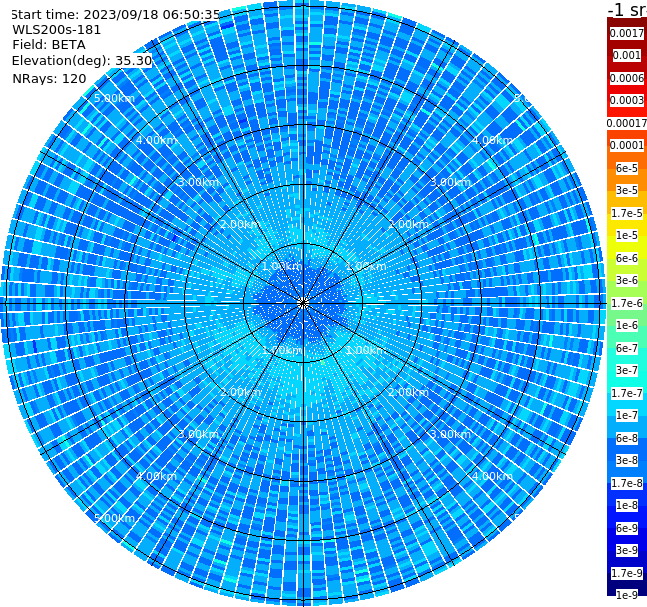Click the NRays: 120 label
This screenshot has width=647, height=607.
49,78
